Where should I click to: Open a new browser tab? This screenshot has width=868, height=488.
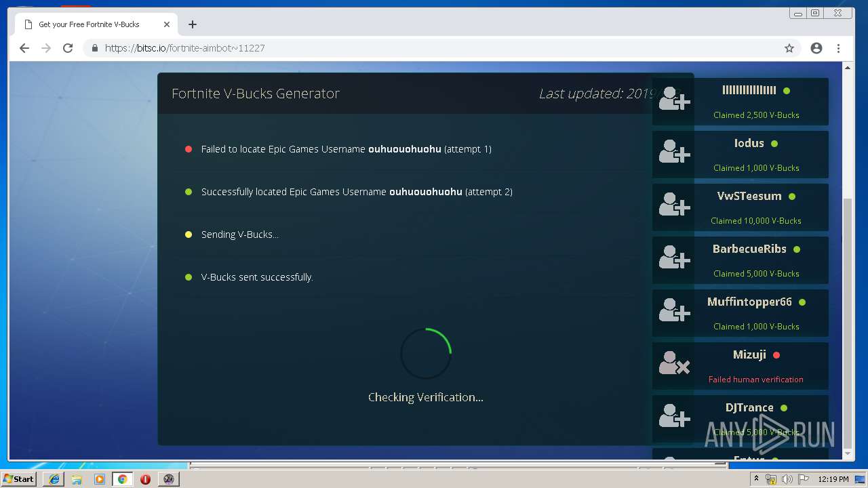coord(193,24)
